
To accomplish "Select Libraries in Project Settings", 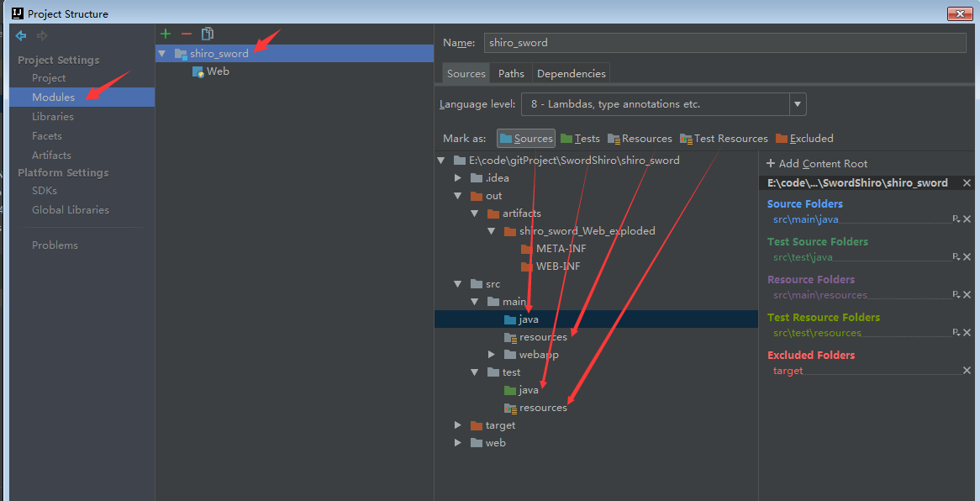I will pyautogui.click(x=53, y=117).
